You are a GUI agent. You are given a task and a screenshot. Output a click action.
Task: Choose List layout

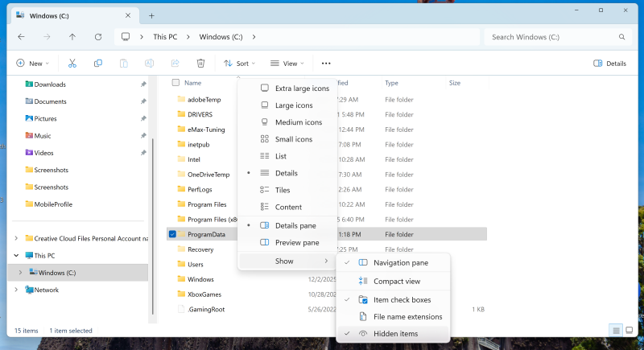coord(287,156)
